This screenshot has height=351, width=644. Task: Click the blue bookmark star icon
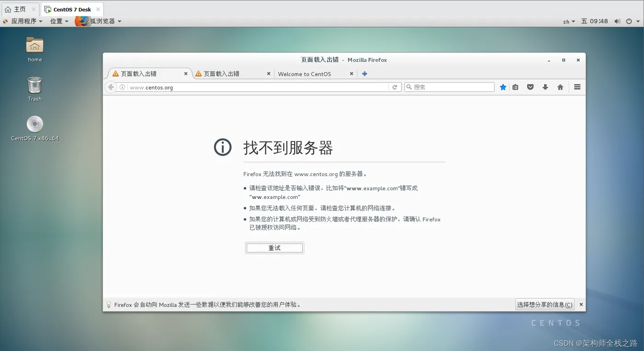(503, 87)
